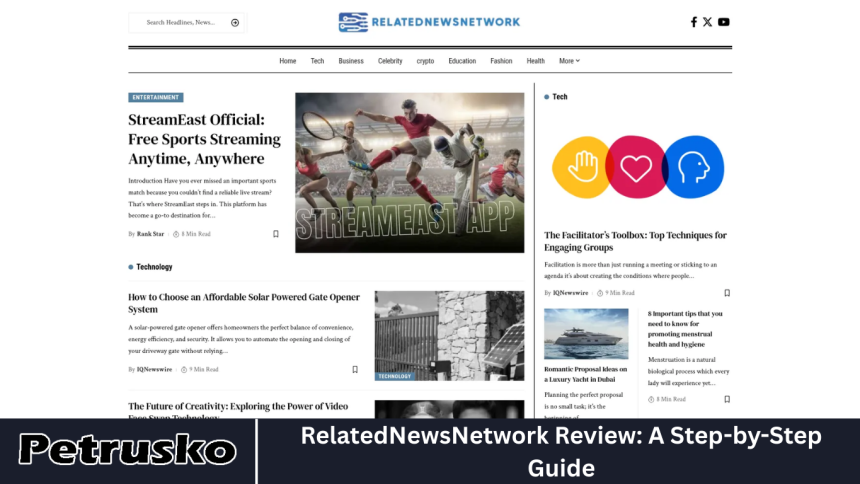
Task: Open the 8 Important tips menstrual health headline
Action: (x=685, y=329)
